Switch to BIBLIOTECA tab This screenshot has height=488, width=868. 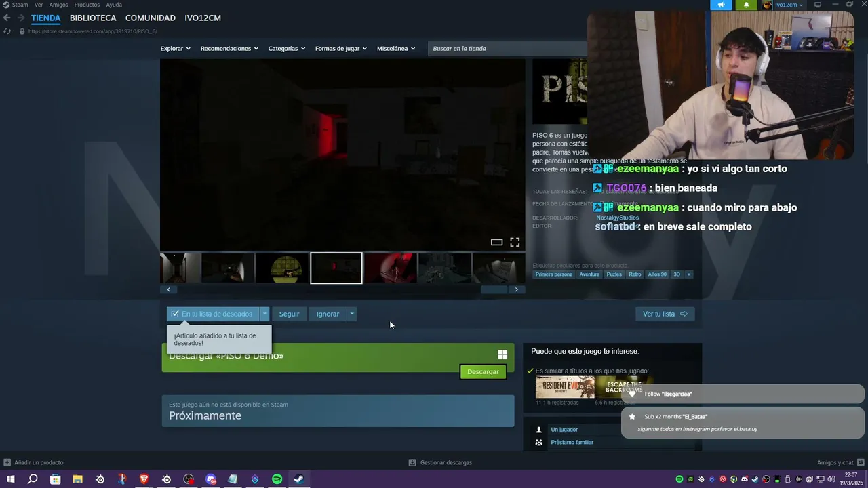coord(93,18)
